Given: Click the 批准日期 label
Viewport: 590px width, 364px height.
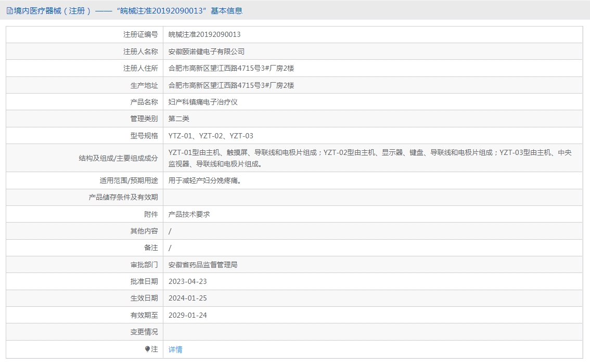Looking at the screenshot, I should (x=144, y=281).
